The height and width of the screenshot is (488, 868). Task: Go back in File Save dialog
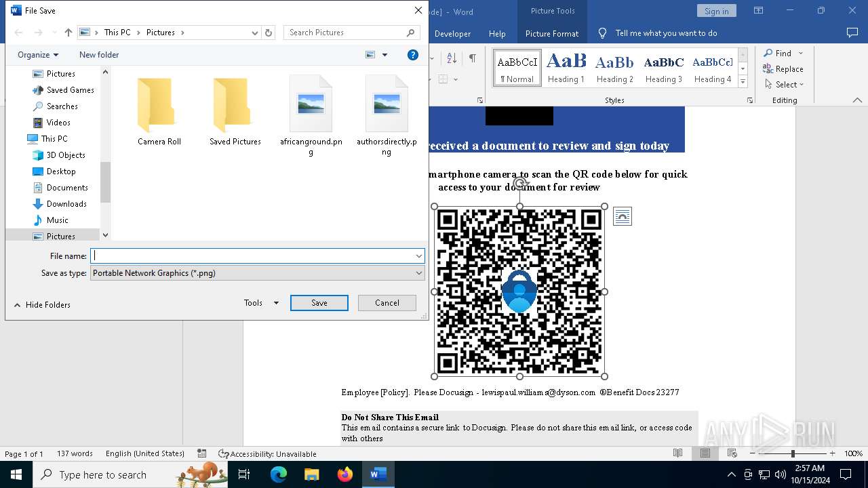(18, 33)
